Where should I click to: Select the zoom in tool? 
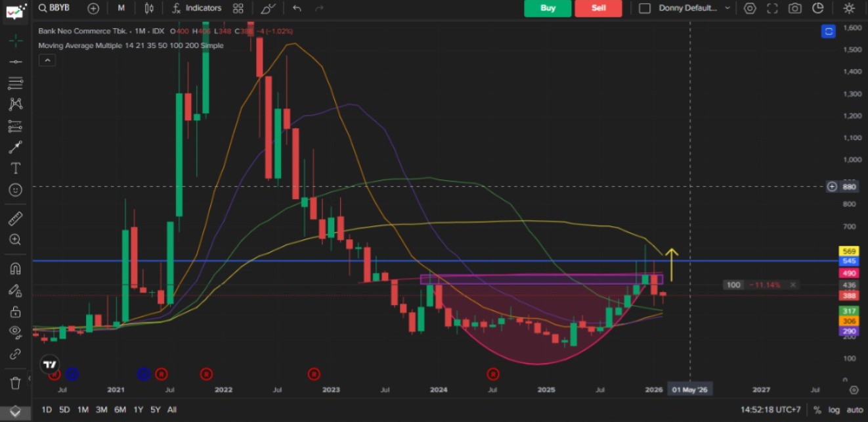click(16, 239)
